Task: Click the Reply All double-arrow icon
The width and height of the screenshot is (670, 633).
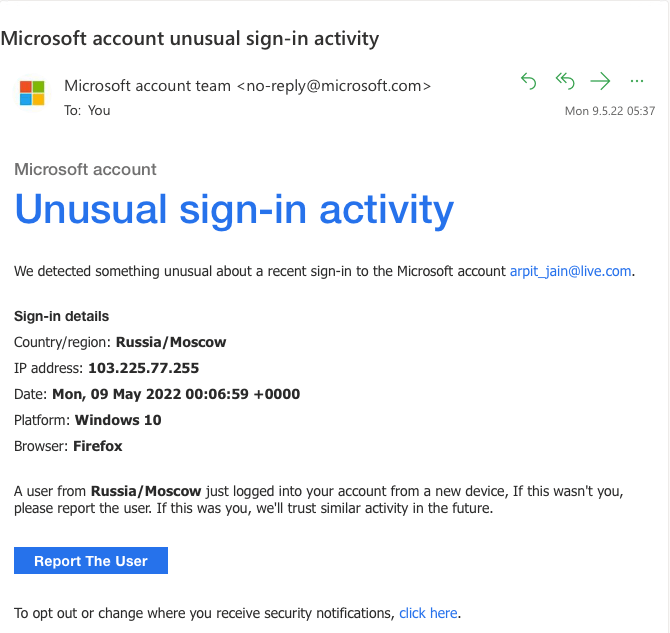Action: point(565,81)
